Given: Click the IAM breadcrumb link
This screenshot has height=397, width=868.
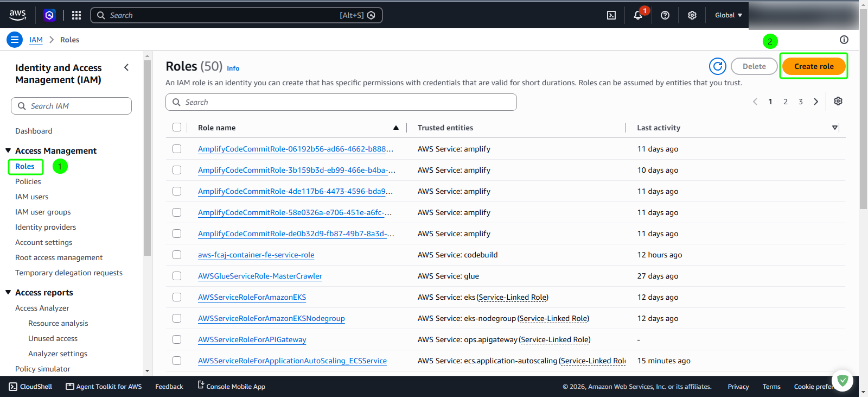Looking at the screenshot, I should (x=36, y=40).
